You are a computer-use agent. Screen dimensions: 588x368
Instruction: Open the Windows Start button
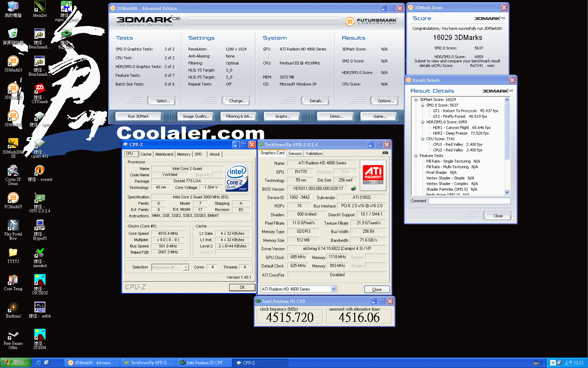coord(15,363)
